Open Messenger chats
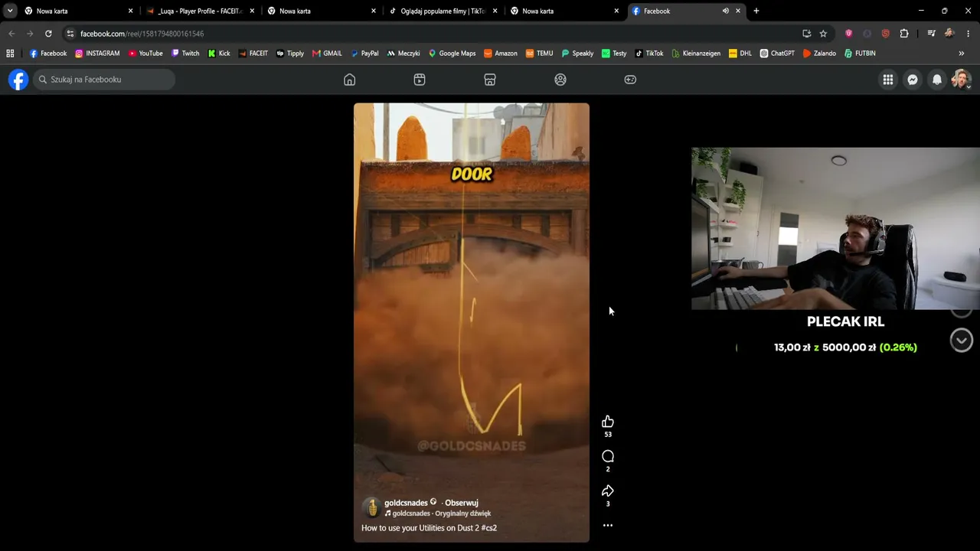Viewport: 980px width, 551px height. (x=913, y=80)
